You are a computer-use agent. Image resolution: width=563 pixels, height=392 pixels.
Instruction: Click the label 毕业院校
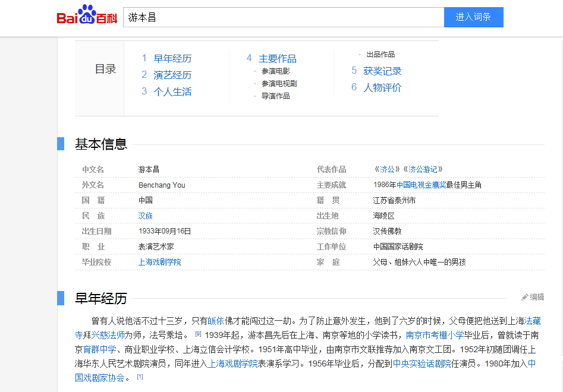pyautogui.click(x=96, y=262)
